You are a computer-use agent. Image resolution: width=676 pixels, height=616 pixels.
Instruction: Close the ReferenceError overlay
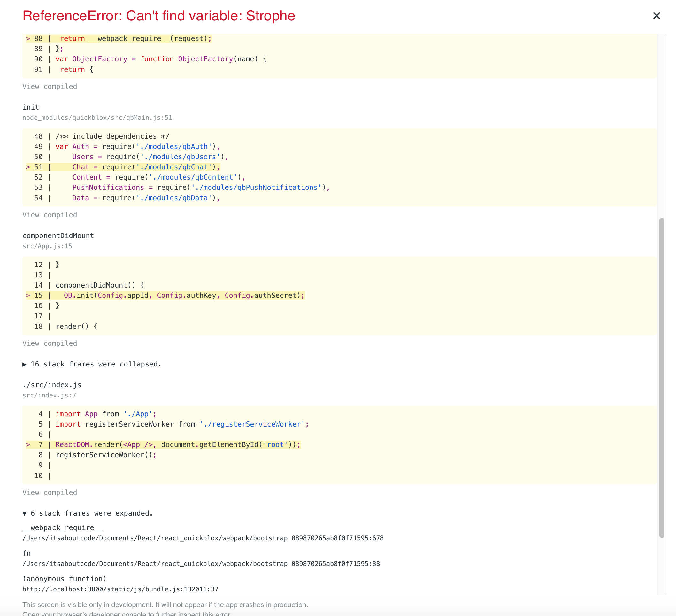pyautogui.click(x=656, y=16)
